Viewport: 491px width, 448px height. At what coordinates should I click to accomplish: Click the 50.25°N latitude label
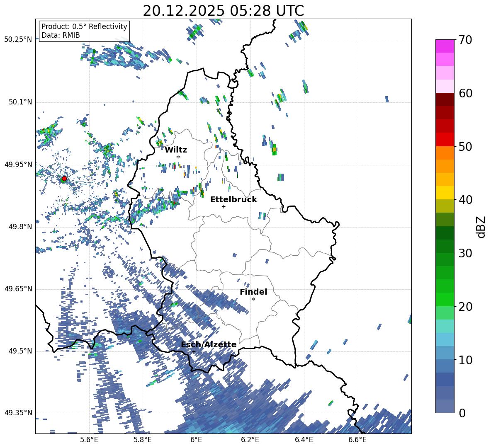(18, 40)
